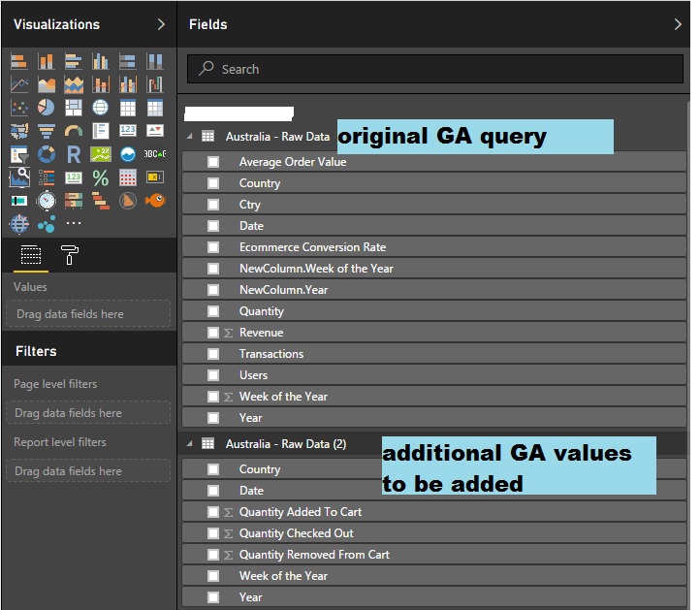Select the Donut chart visual
The height and width of the screenshot is (610, 700).
pos(47,154)
